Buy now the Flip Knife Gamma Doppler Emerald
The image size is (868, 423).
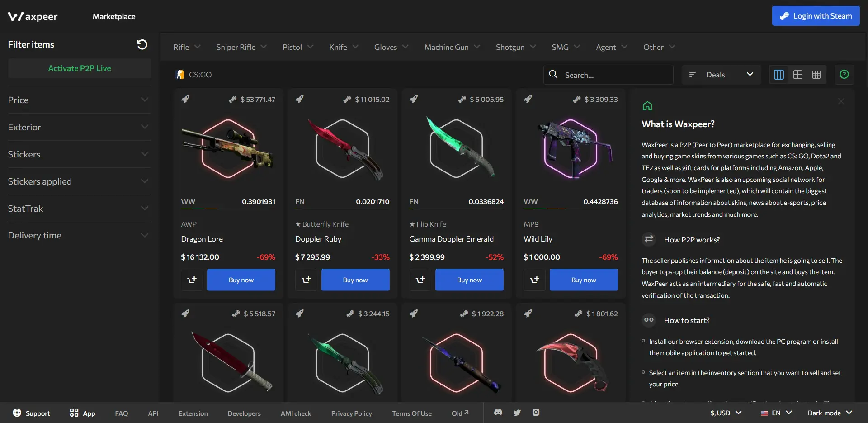click(x=469, y=280)
